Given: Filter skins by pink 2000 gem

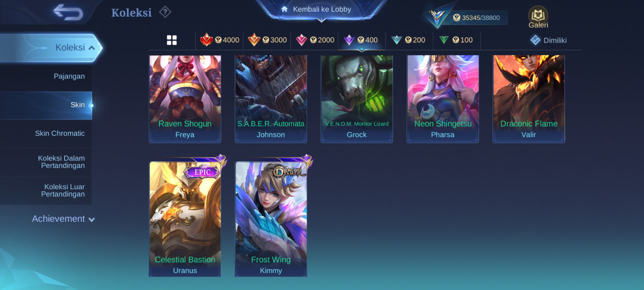Looking at the screenshot, I should [314, 40].
